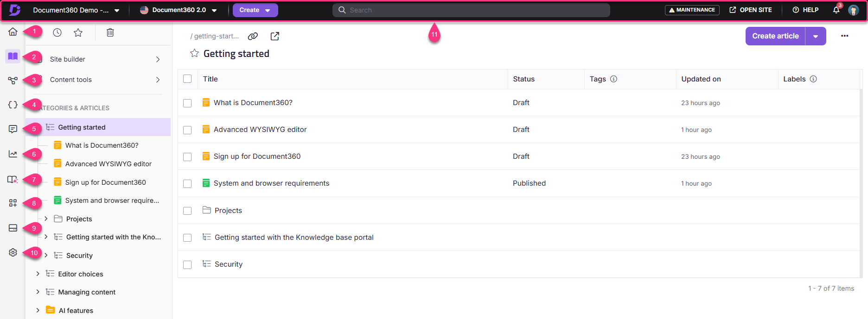
Task: Open the Create article dropdown arrow
Action: coord(816,36)
